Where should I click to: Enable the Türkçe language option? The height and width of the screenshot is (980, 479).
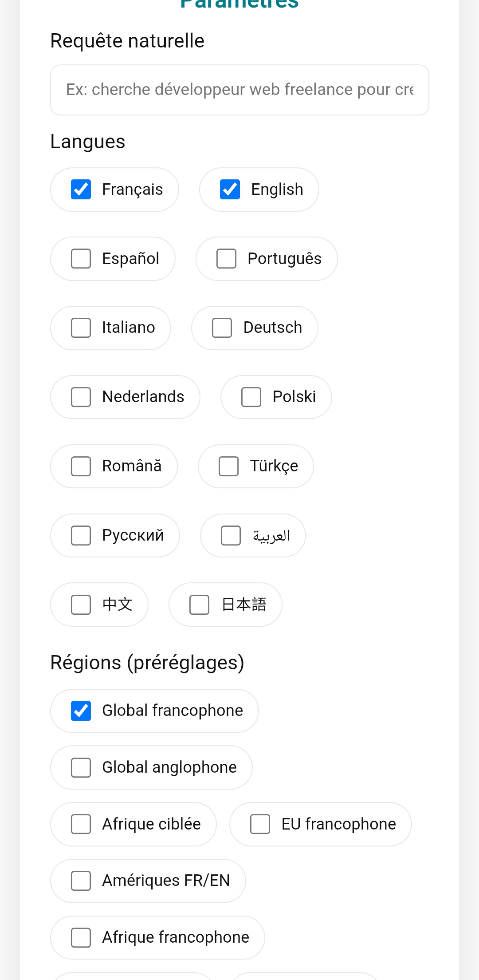[x=229, y=466]
